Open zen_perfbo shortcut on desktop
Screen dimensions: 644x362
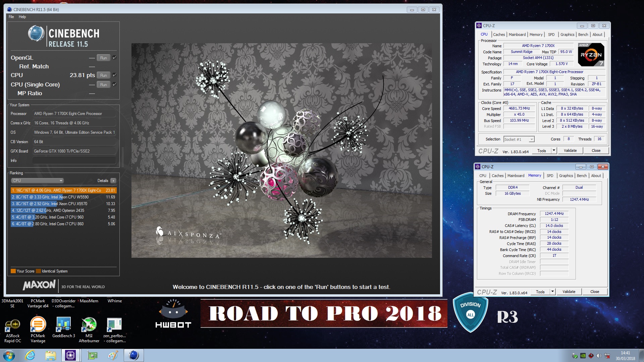click(114, 330)
